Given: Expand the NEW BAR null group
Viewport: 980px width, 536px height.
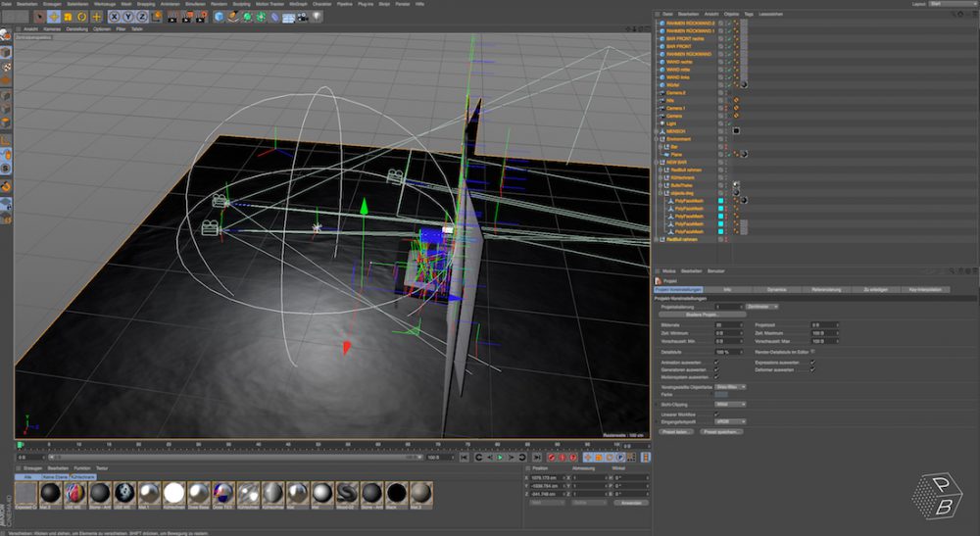Looking at the screenshot, I should pos(657,162).
